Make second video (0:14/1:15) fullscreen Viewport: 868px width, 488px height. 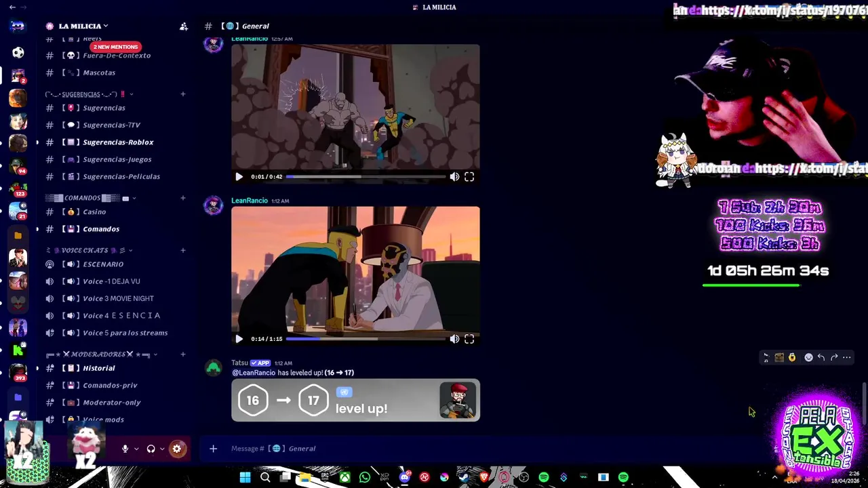[x=469, y=339]
